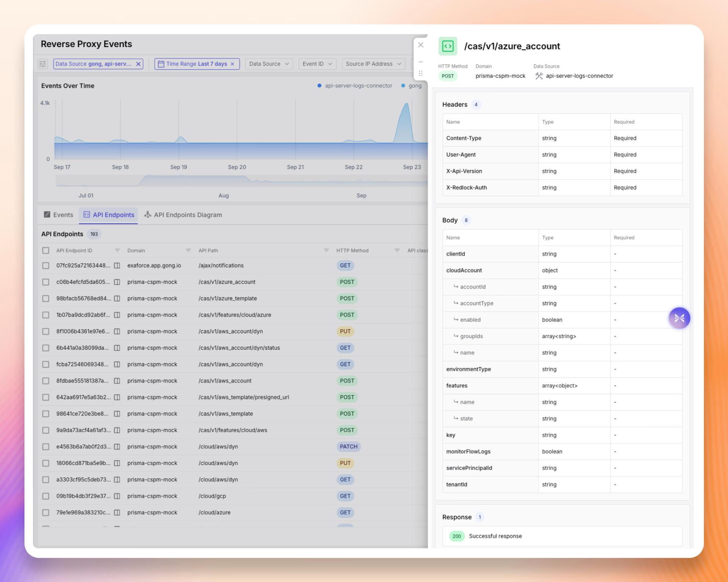
Task: Check the /cas/v1/azure_account row checkbox
Action: (46, 282)
